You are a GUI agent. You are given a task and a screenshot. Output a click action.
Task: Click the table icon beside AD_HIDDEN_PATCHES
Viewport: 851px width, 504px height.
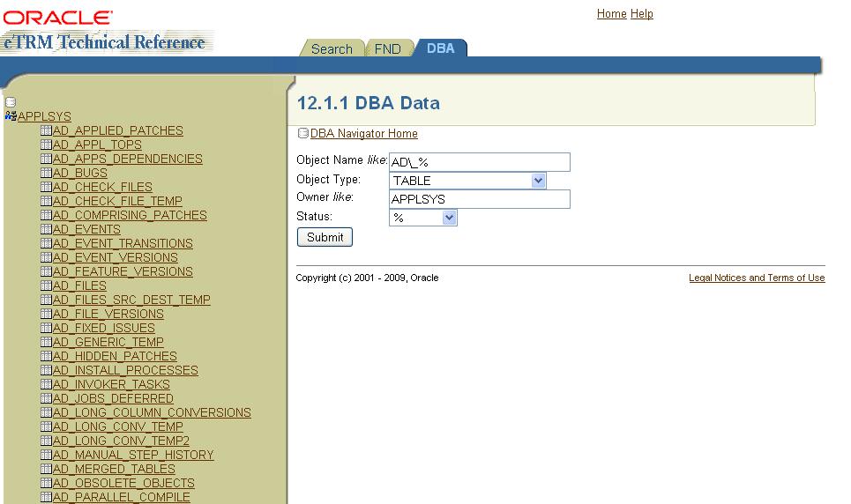(x=46, y=356)
